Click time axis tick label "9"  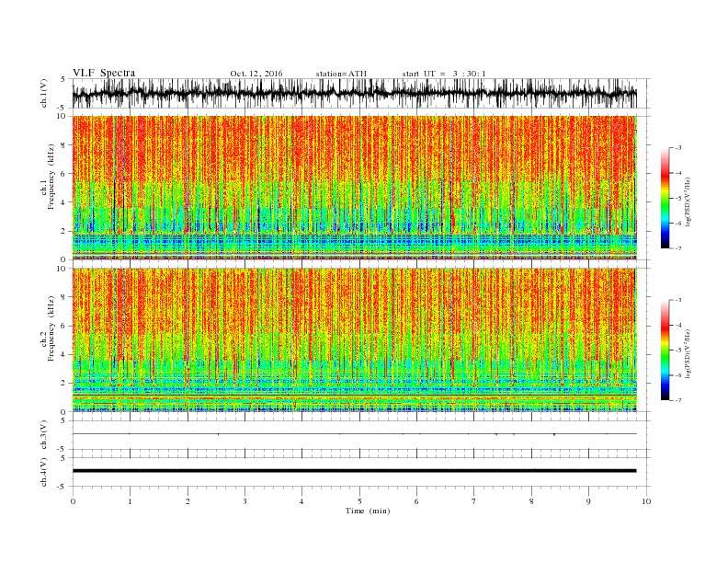588,501
